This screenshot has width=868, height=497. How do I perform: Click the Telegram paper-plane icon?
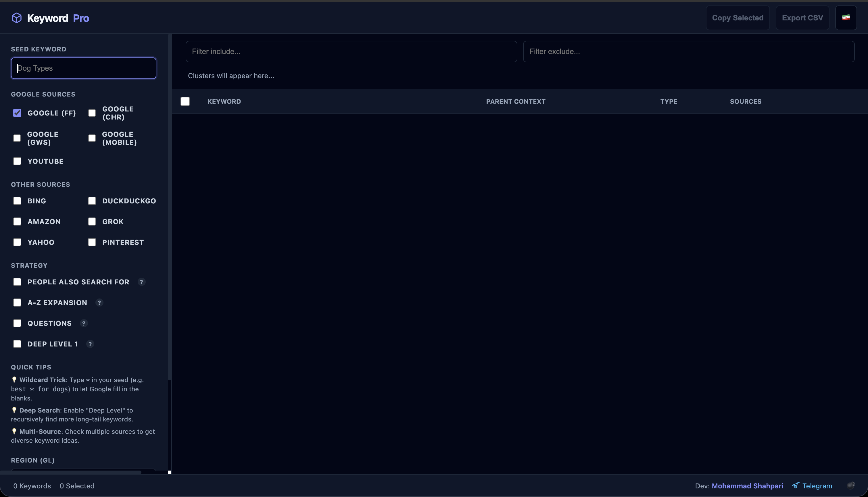click(x=796, y=486)
